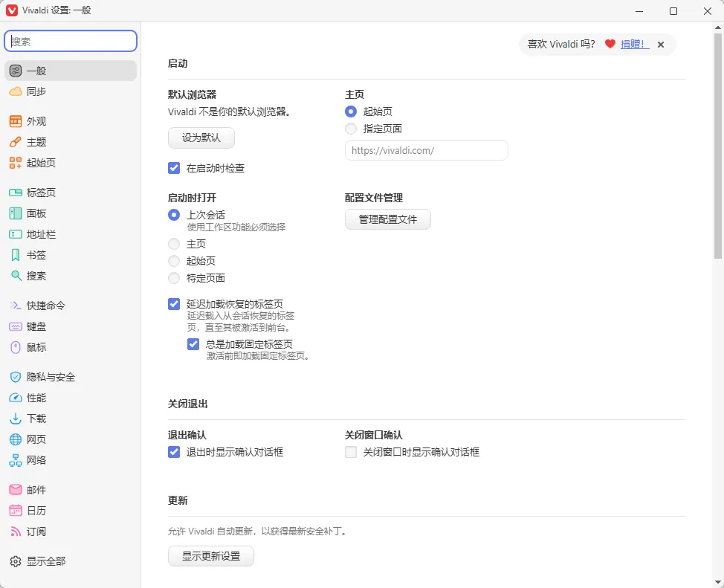Click the red heart icon
The image size is (724, 588).
[x=610, y=44]
